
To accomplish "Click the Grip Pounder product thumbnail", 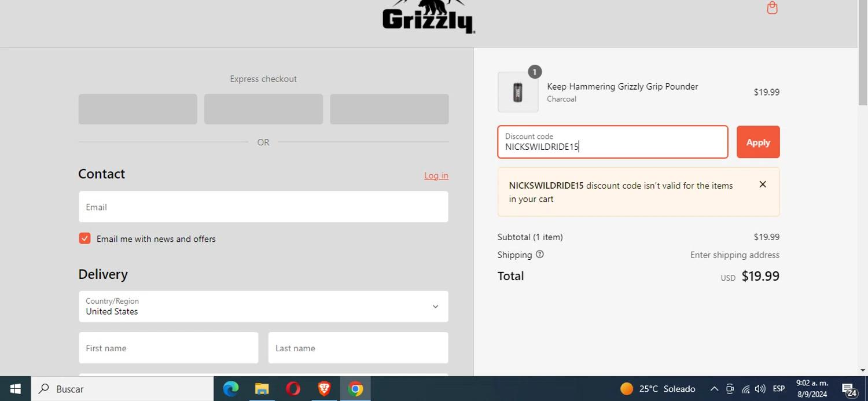I will point(518,92).
